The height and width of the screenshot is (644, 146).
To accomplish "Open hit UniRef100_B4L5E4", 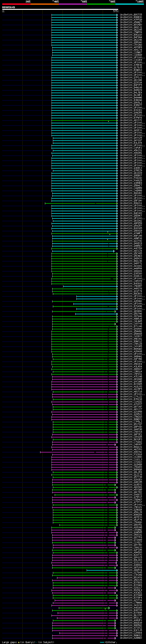I will pos(131,93).
